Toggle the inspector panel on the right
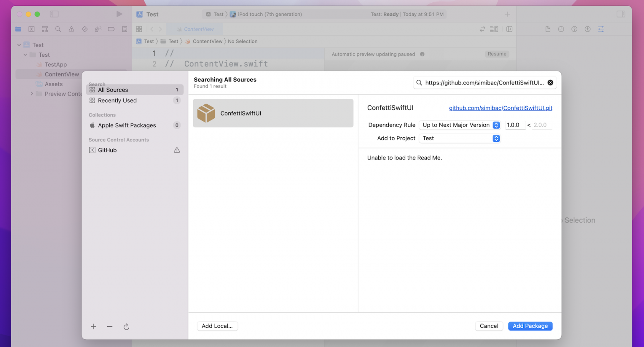Screen dimensions: 644x347 coord(621,14)
